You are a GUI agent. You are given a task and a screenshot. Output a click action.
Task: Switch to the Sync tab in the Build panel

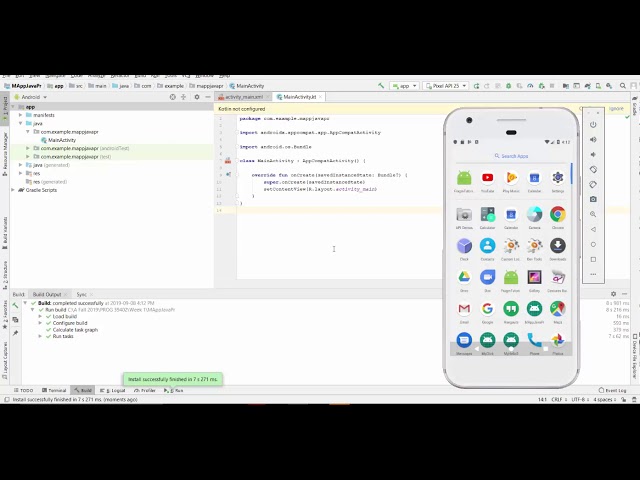(x=82, y=294)
